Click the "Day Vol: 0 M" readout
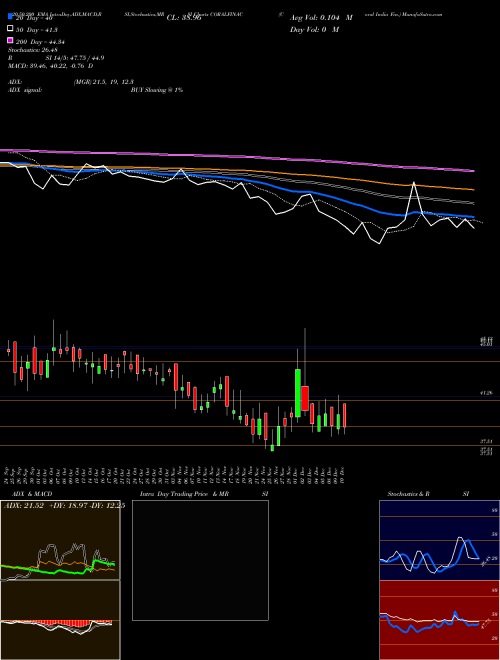 314,30
